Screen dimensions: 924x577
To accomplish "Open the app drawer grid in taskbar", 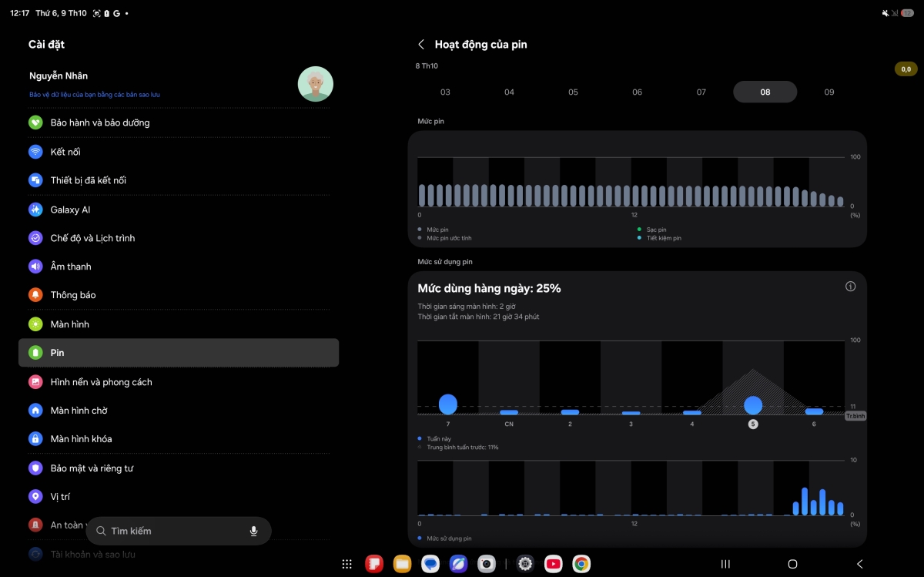I will [x=347, y=564].
